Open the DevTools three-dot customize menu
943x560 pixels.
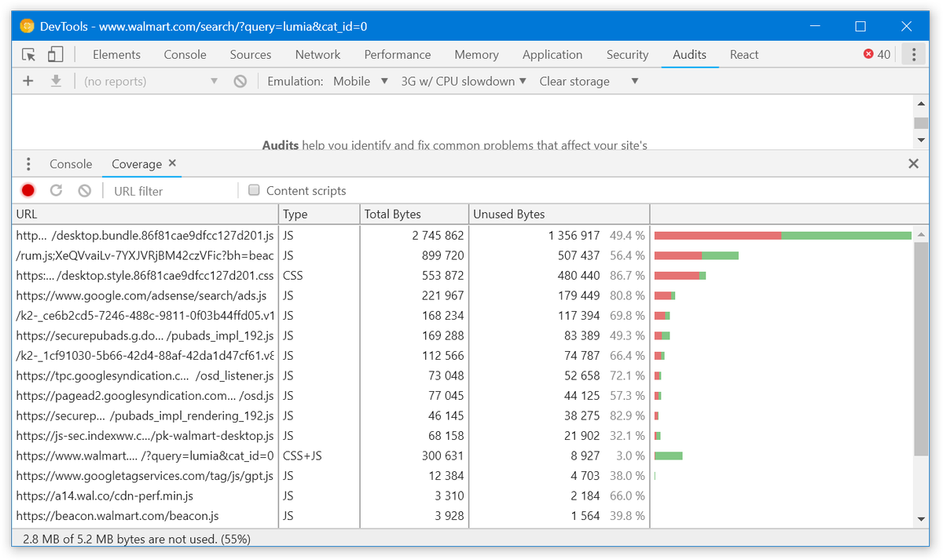click(x=913, y=54)
